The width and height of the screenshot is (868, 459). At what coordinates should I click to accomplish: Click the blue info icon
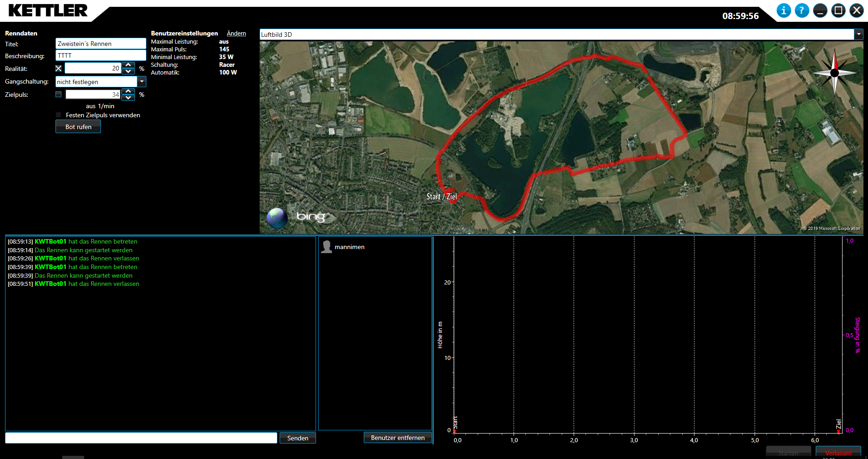point(783,10)
